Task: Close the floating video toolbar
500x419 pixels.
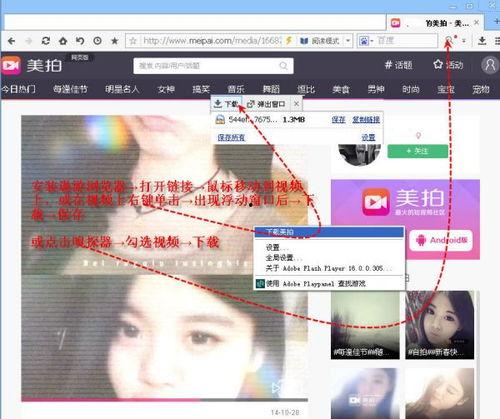Action: pos(296,104)
